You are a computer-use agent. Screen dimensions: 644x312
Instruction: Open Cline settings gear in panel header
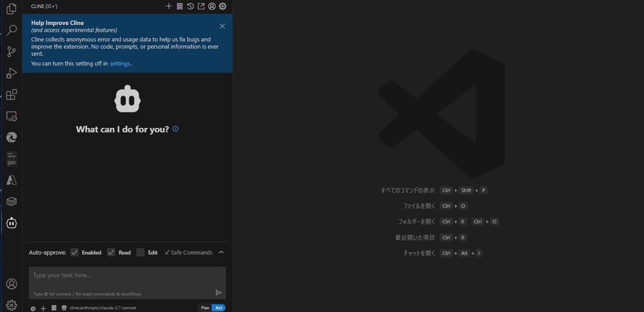coord(223,6)
